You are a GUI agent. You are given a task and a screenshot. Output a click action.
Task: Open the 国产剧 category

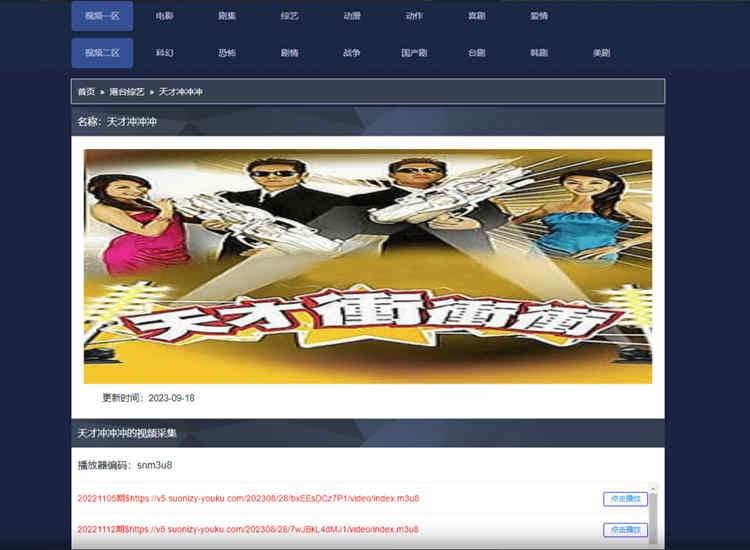[x=414, y=53]
